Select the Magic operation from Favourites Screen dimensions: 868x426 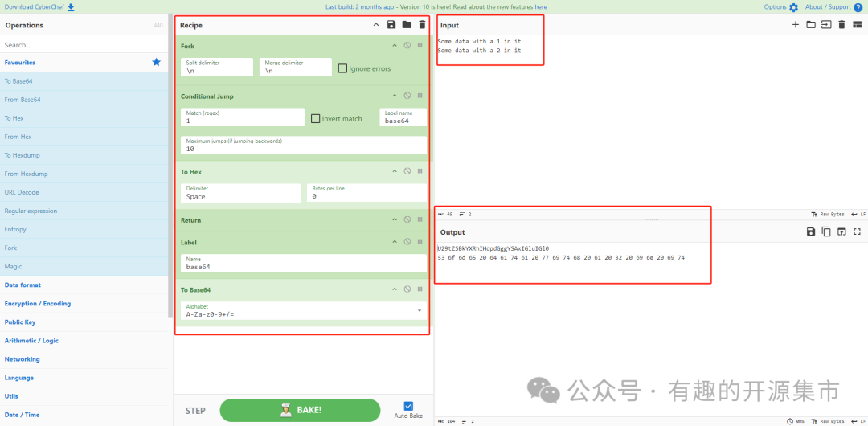[13, 266]
